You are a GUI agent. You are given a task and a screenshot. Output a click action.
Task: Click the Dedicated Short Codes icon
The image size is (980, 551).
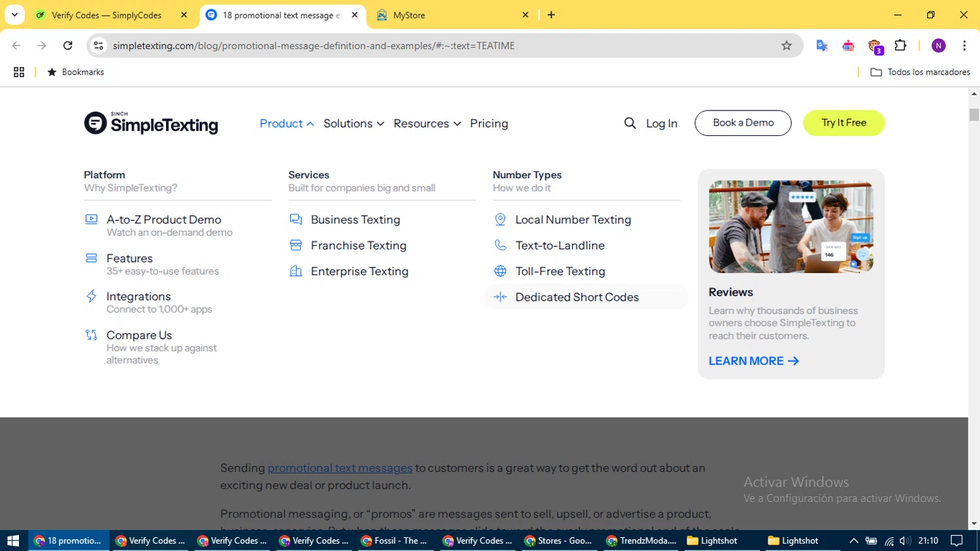(x=500, y=297)
